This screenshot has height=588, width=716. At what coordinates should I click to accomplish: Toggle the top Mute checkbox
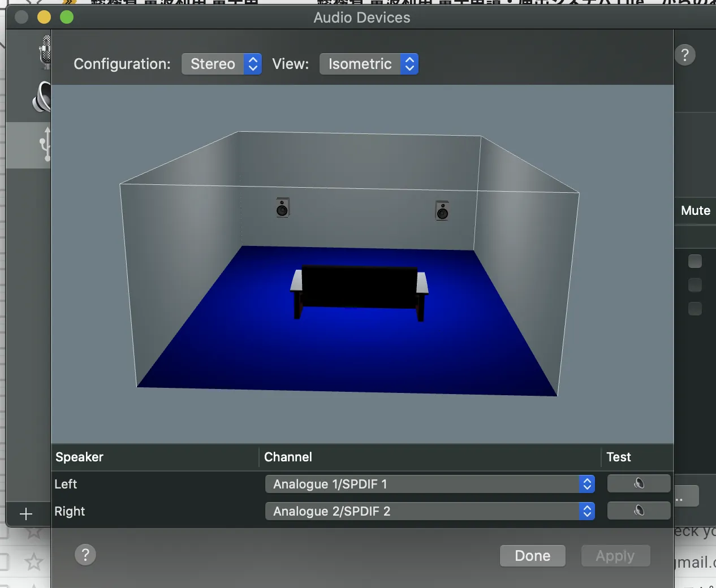pos(695,261)
